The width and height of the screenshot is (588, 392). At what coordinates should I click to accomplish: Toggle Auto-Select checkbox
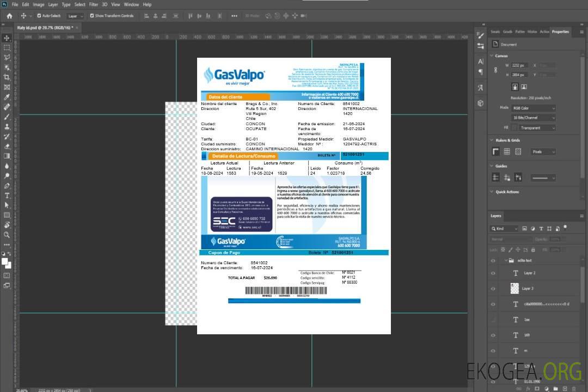click(39, 16)
